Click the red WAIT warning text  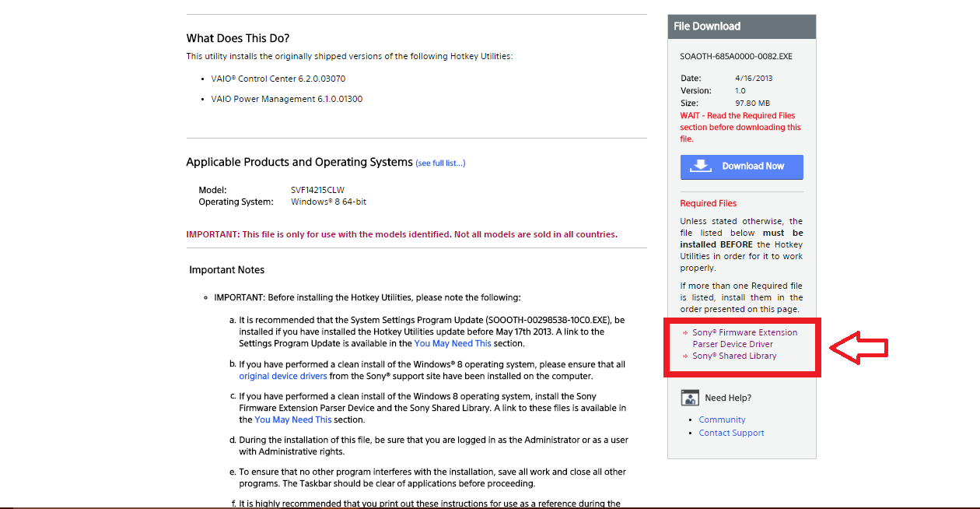(x=740, y=128)
